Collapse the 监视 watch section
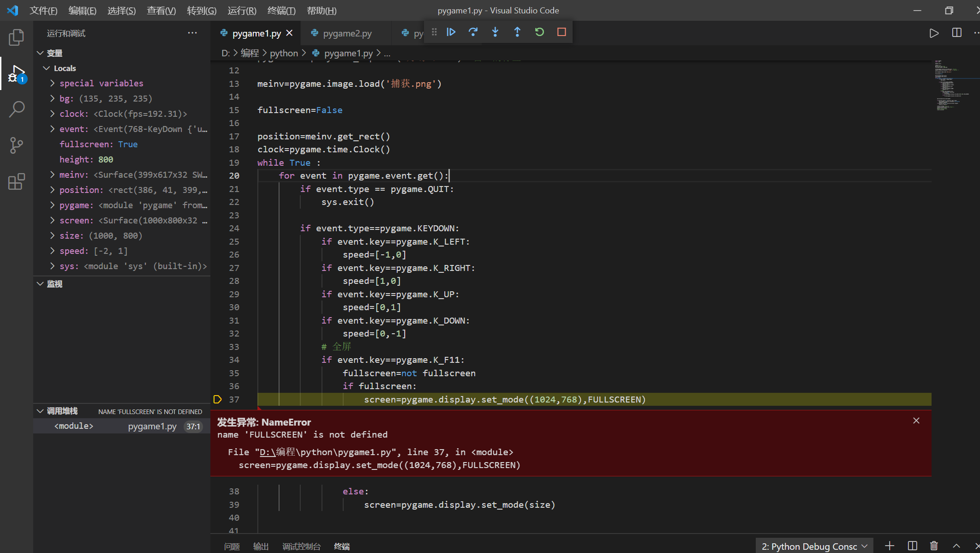 click(40, 284)
